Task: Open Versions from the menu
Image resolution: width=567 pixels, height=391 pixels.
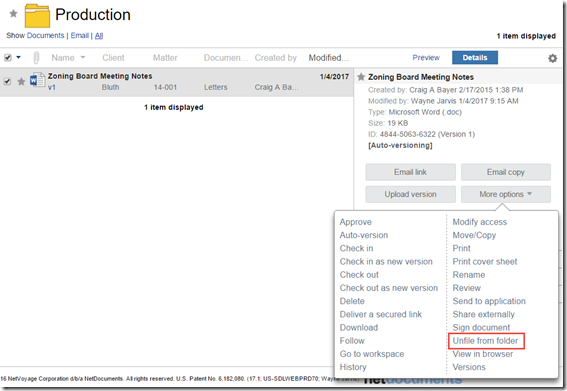Action: click(469, 367)
